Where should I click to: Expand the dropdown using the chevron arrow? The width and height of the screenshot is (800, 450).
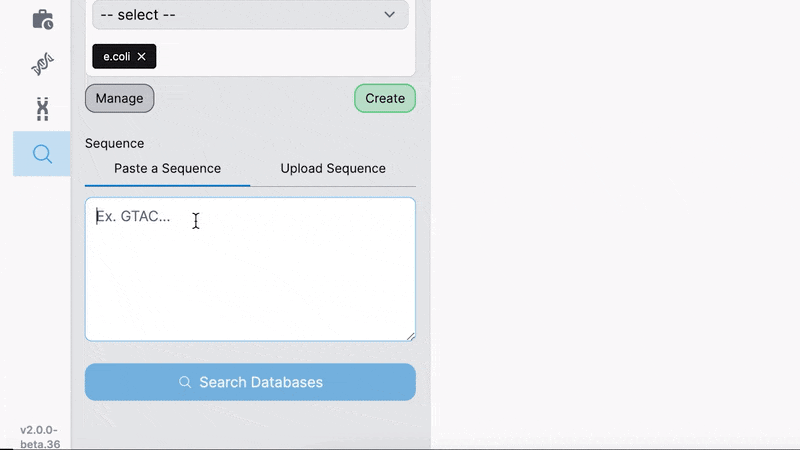(389, 15)
